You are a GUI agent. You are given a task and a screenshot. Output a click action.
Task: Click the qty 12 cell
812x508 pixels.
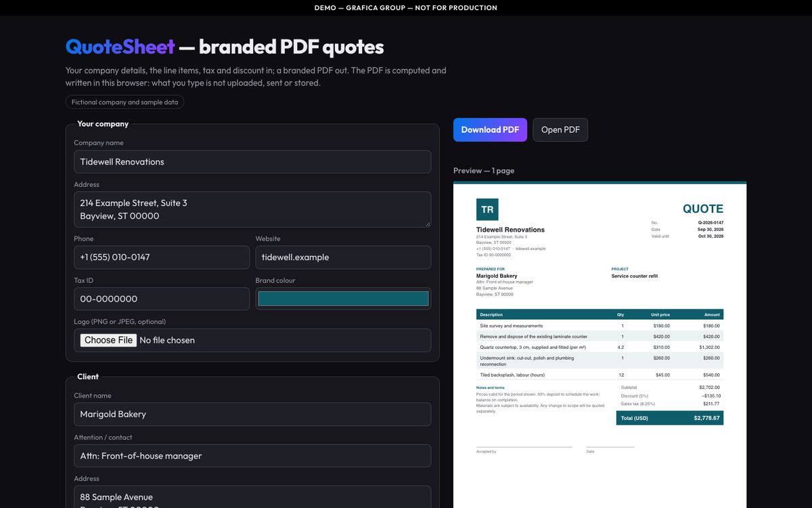pyautogui.click(x=621, y=375)
